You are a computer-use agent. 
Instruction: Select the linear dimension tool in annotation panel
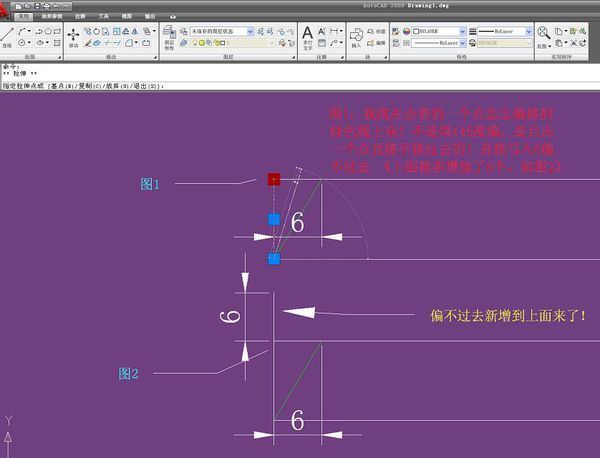tap(334, 31)
